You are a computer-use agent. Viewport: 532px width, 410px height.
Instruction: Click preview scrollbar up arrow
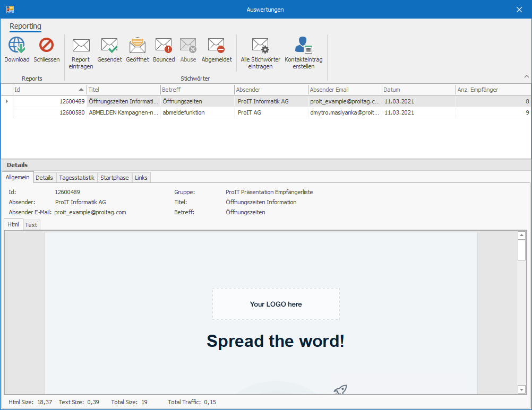(521, 235)
